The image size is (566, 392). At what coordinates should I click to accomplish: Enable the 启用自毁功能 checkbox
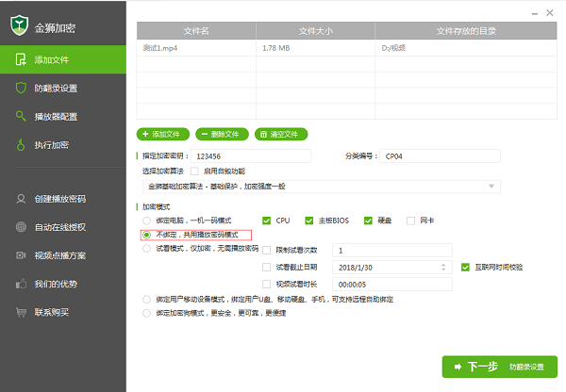pos(194,171)
